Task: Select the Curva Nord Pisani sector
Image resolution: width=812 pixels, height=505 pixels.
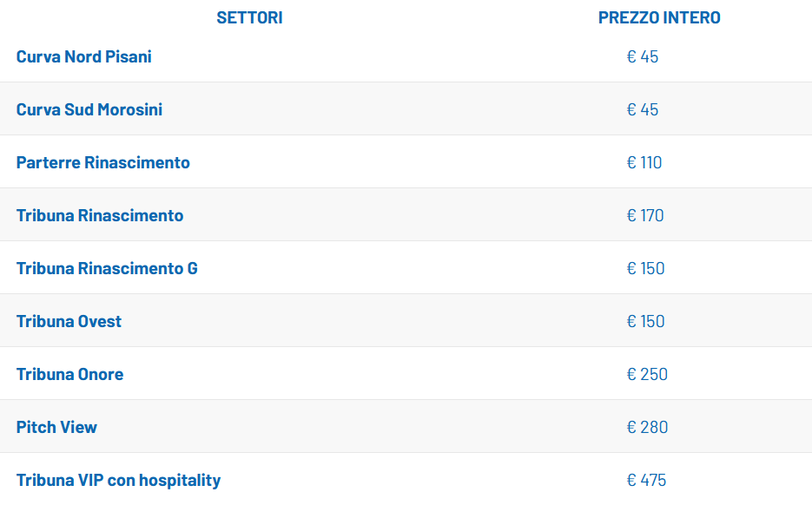Action: (x=84, y=56)
